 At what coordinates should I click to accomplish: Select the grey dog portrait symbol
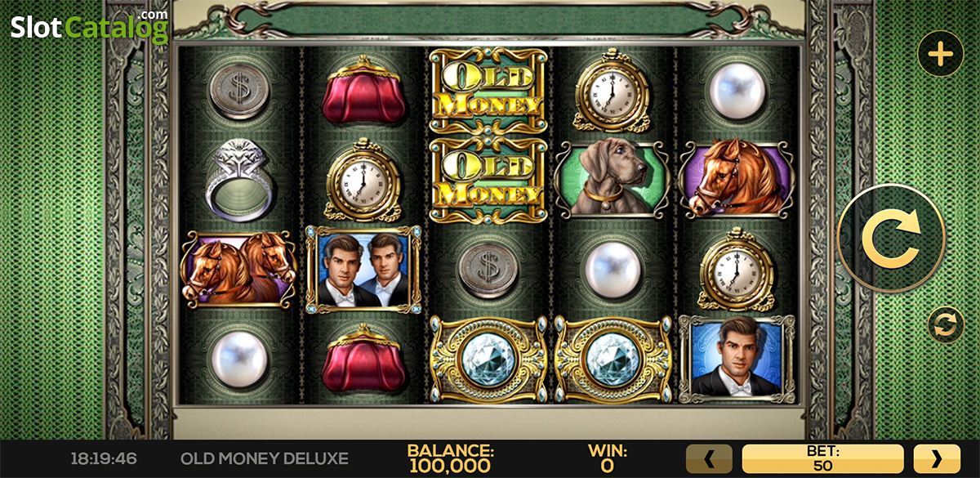point(612,180)
